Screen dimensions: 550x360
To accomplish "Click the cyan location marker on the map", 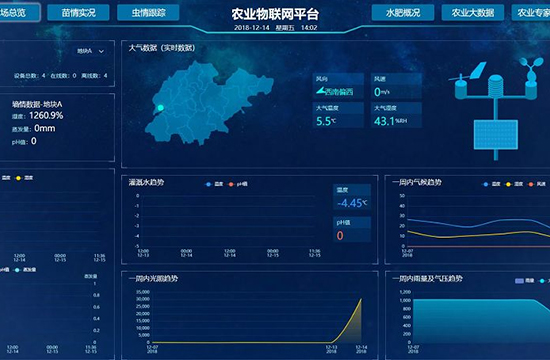I will click(x=161, y=108).
